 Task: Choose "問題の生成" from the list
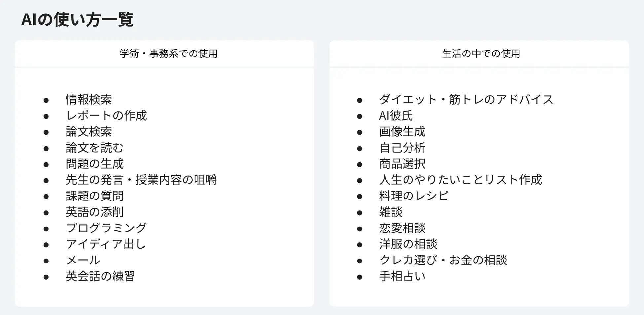point(94,164)
